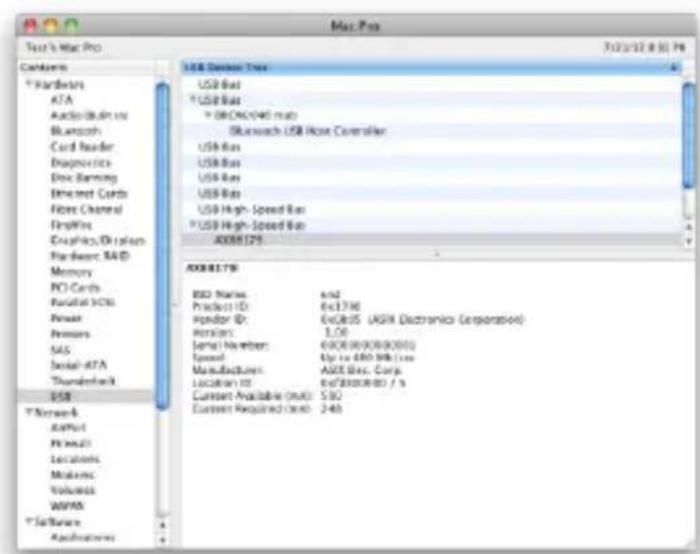Select Graphics/Displays in the sidebar
The height and width of the screenshot is (554, 700).
pyautogui.click(x=98, y=241)
